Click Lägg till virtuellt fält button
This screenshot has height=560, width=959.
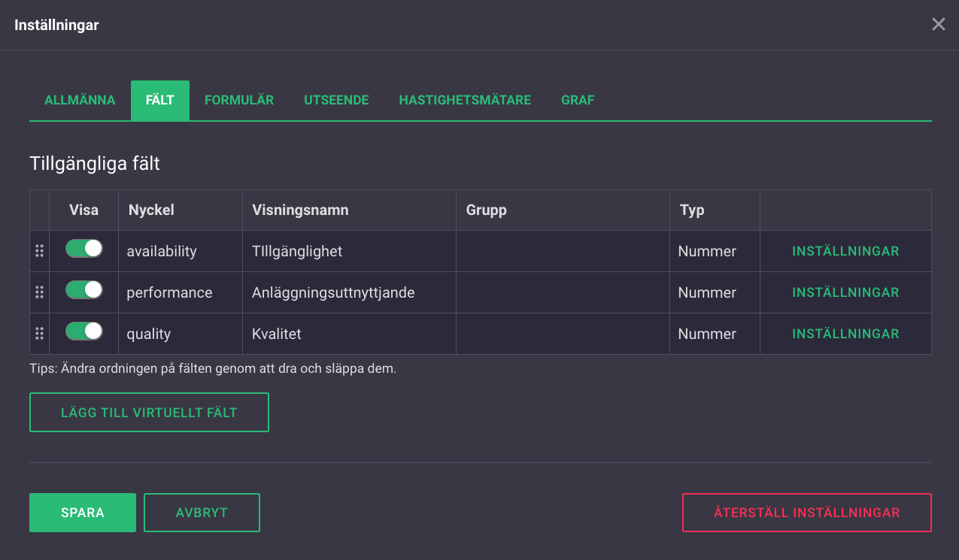coord(149,413)
